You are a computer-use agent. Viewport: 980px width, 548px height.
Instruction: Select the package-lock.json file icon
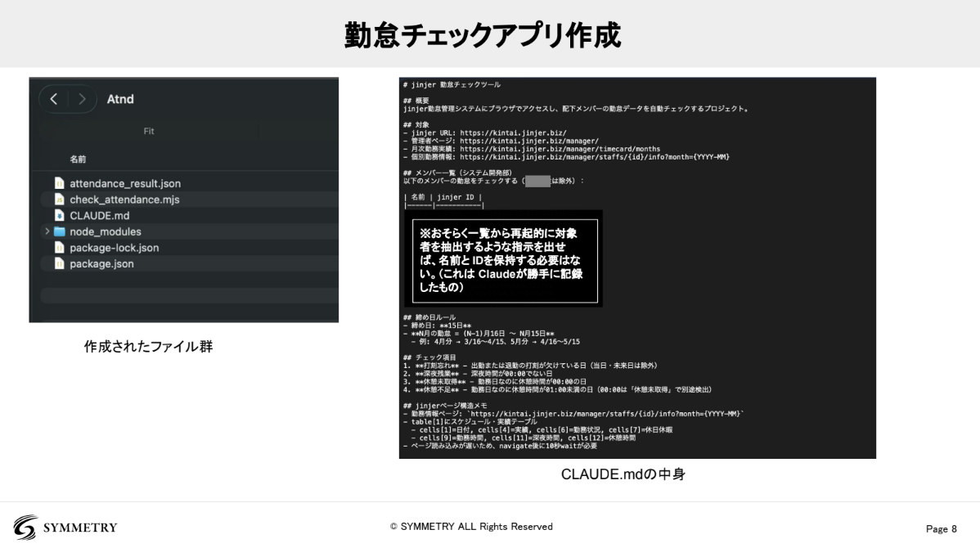(x=60, y=248)
